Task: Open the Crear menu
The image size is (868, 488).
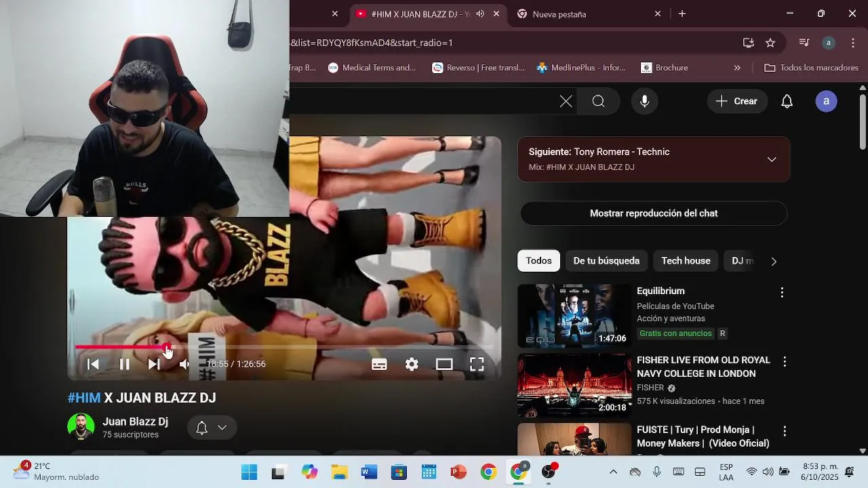Action: (737, 102)
